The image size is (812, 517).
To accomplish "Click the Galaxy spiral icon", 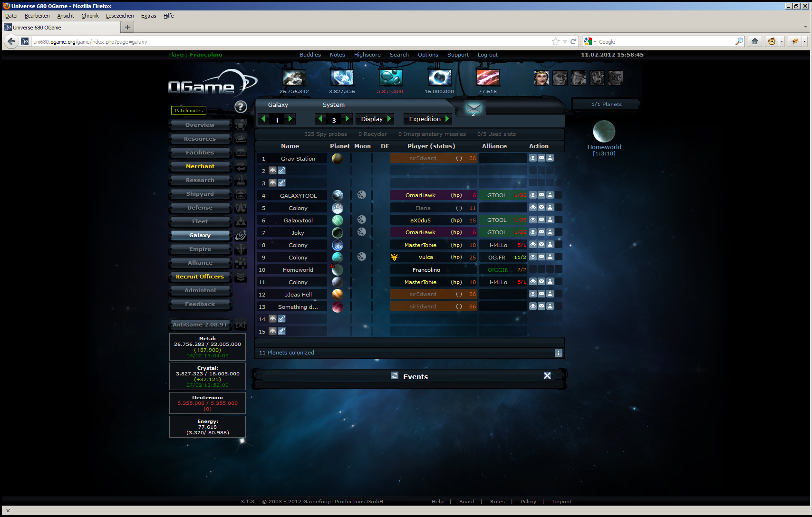I will [241, 235].
